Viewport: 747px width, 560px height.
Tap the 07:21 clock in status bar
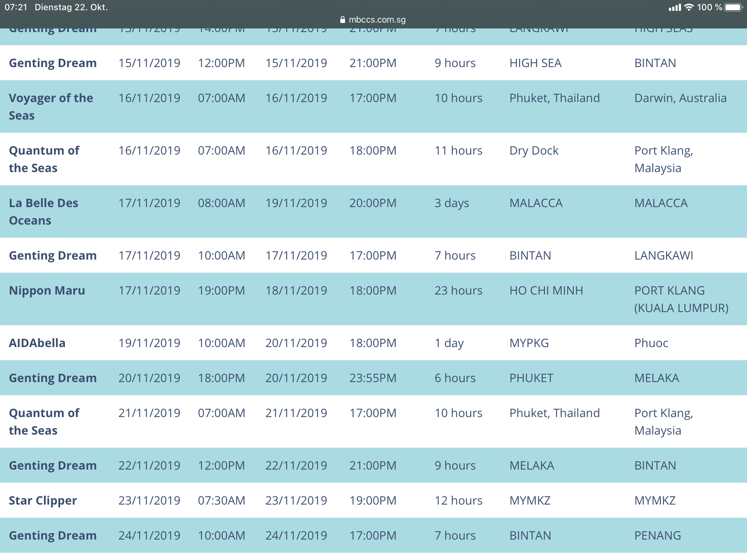(16, 7)
